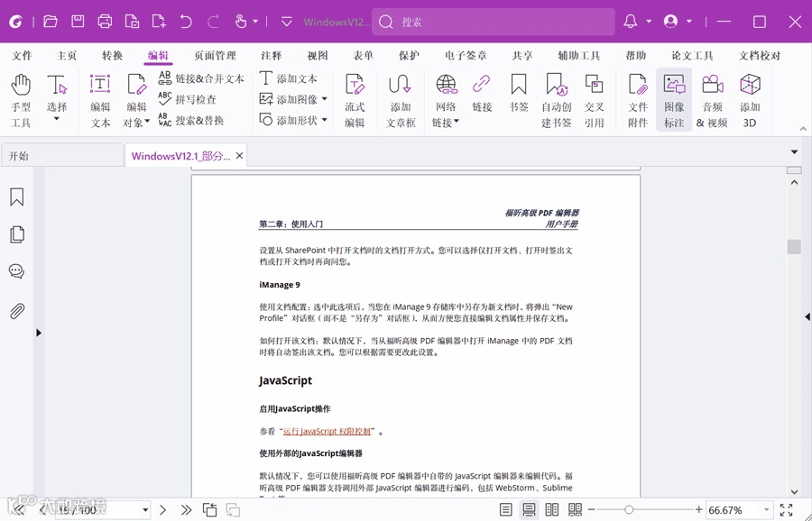Click the zoom slider handle
This screenshot has width=812, height=521.
click(629, 510)
